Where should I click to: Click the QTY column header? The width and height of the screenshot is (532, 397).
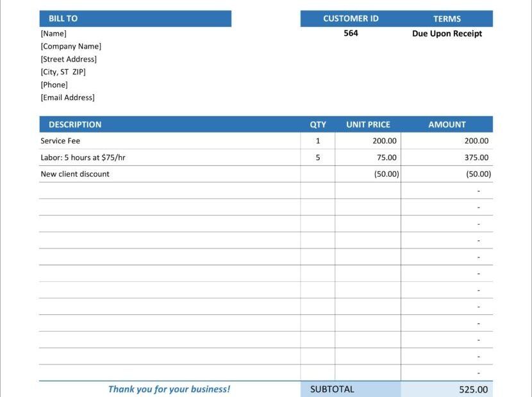point(318,124)
